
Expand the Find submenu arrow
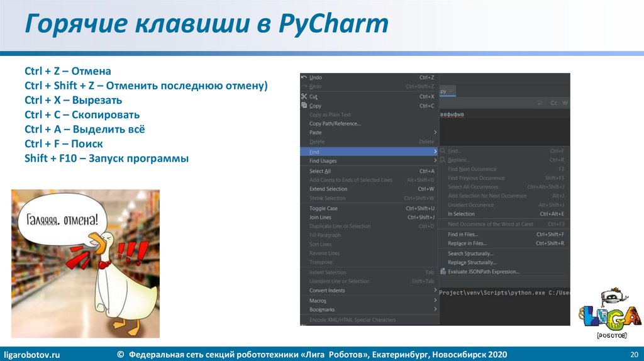(435, 152)
